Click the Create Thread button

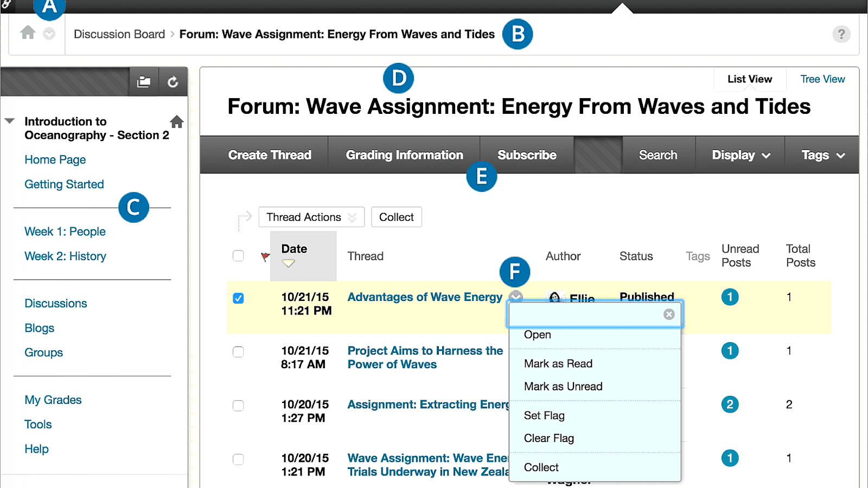(x=270, y=155)
